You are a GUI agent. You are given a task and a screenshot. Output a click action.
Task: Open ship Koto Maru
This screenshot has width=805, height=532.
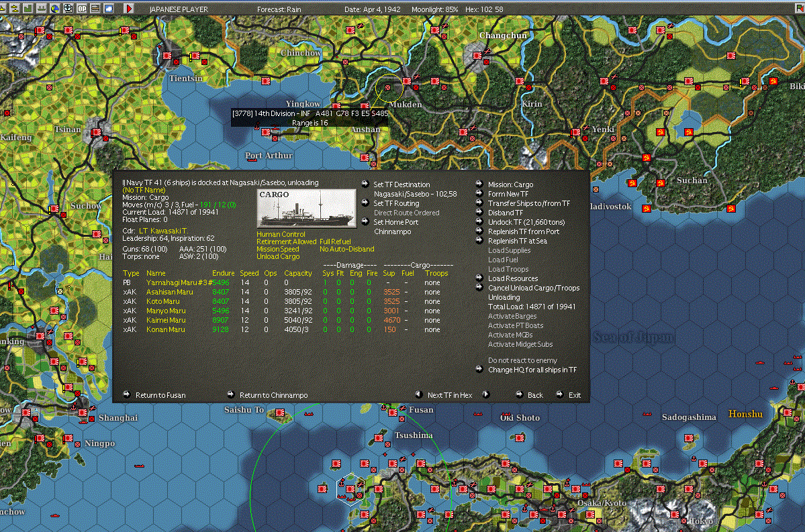pyautogui.click(x=162, y=302)
